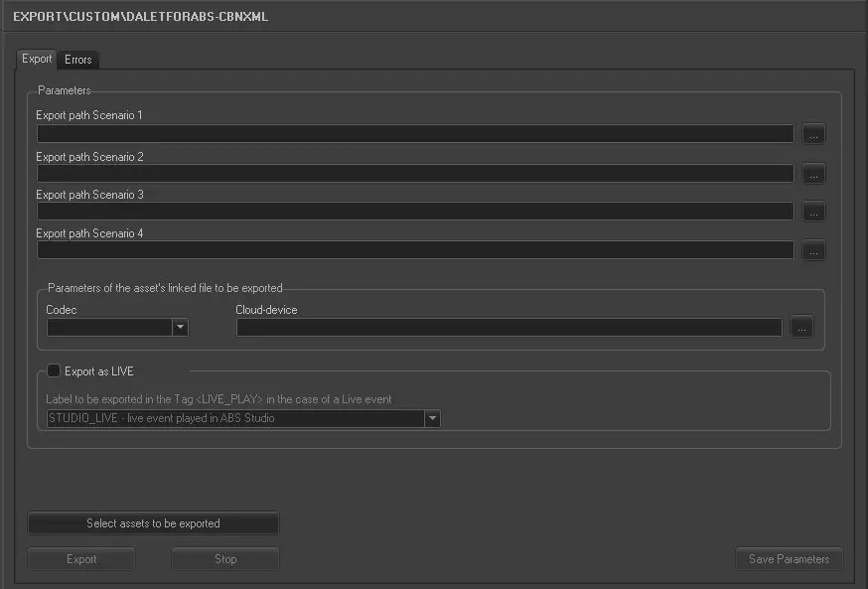
Task: Select the Export tab
Action: click(37, 60)
